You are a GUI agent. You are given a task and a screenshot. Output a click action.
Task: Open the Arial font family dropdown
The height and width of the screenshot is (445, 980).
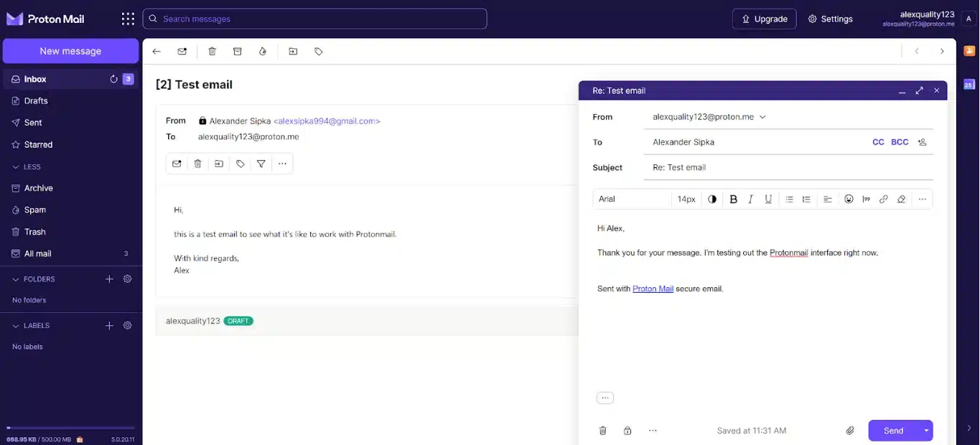point(632,200)
